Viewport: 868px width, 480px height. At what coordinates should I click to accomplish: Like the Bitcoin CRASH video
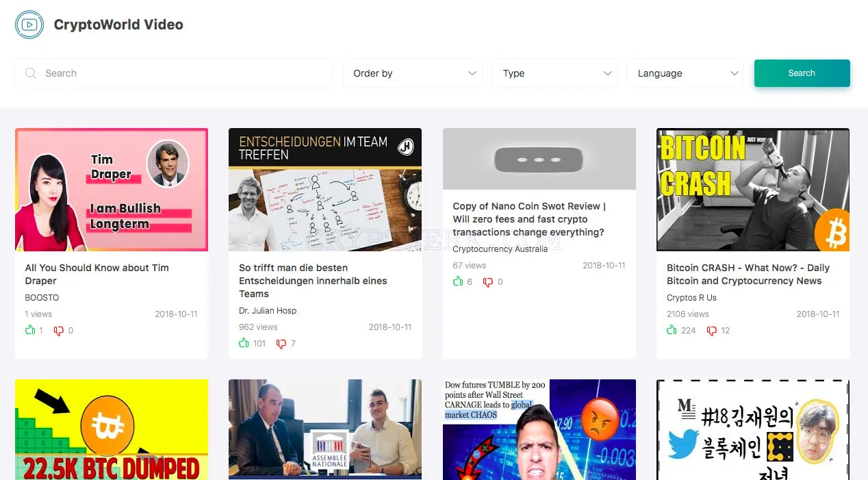[672, 330]
